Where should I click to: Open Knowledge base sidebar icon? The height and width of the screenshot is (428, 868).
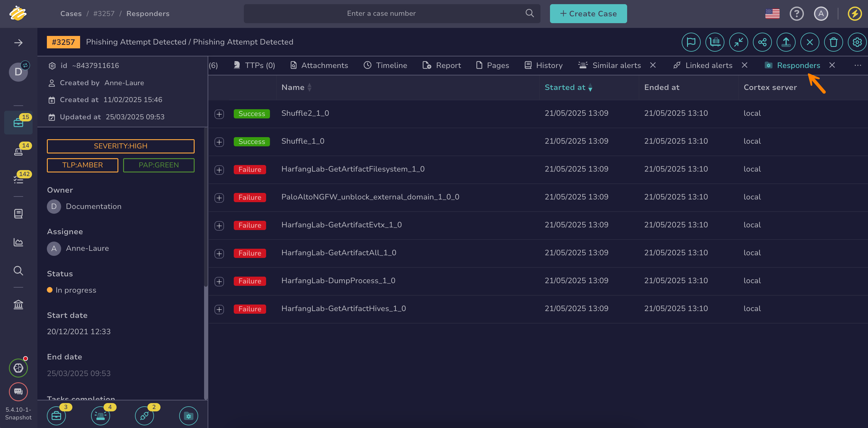click(x=18, y=214)
